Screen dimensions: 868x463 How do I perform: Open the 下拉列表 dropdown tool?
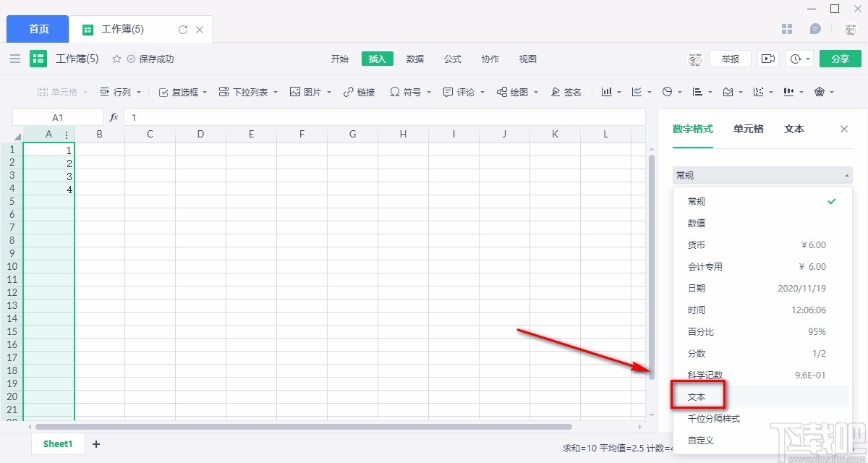tap(247, 92)
